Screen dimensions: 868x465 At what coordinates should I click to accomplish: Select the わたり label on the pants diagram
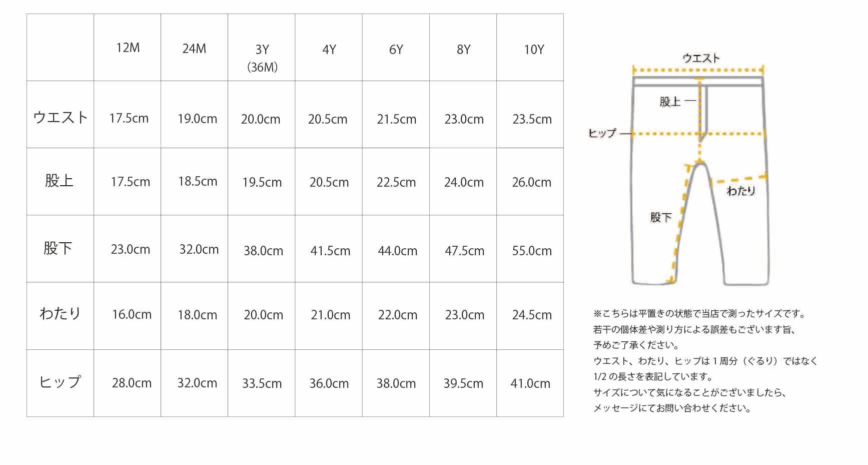click(740, 191)
